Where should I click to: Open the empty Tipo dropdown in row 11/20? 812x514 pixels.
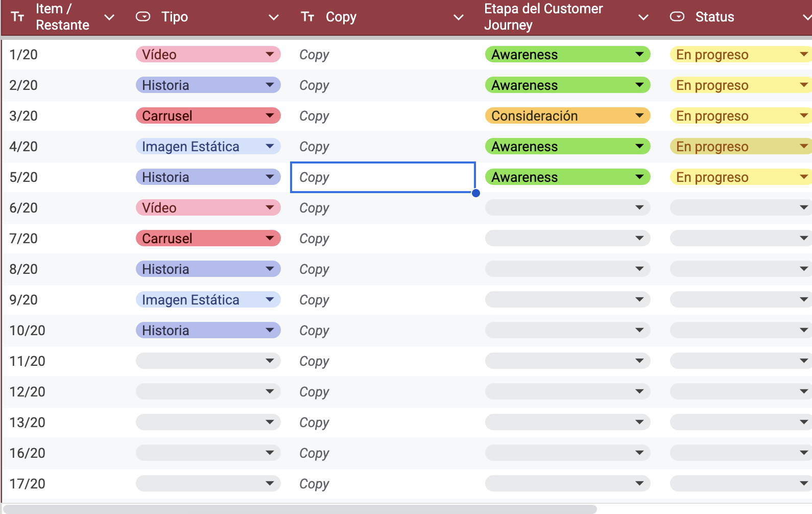click(208, 361)
